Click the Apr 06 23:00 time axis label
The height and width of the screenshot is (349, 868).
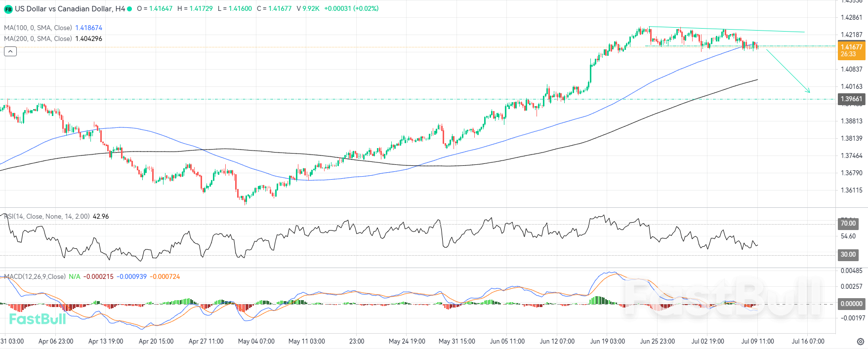[x=56, y=341]
